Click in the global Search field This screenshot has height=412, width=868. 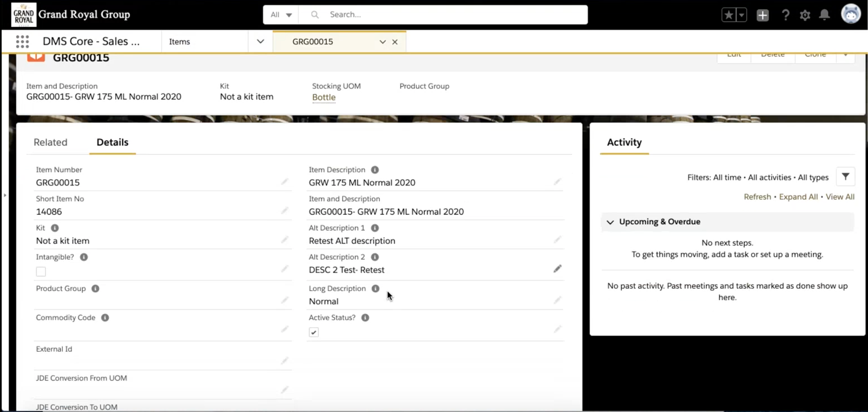pyautogui.click(x=443, y=15)
